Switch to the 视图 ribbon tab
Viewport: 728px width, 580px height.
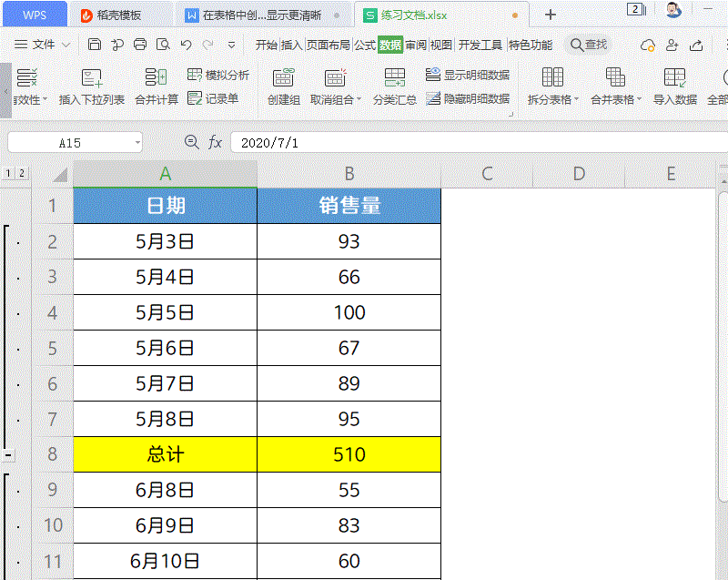(441, 45)
